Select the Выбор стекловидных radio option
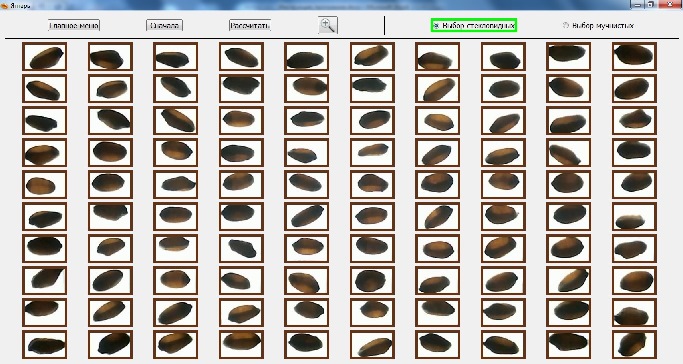The width and height of the screenshot is (683, 364). point(473,25)
